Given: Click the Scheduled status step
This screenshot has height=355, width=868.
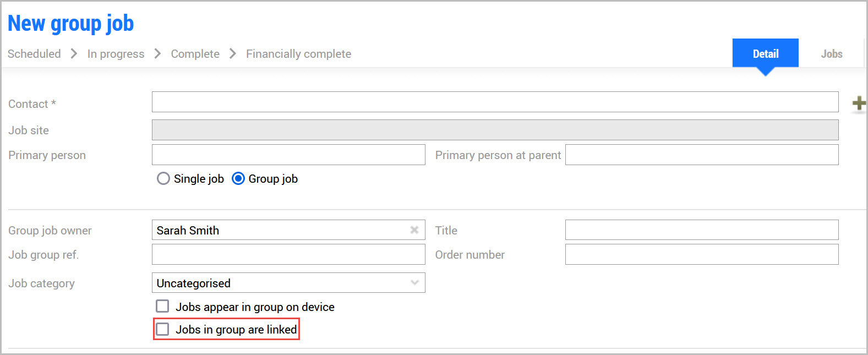Looking at the screenshot, I should pyautogui.click(x=34, y=54).
